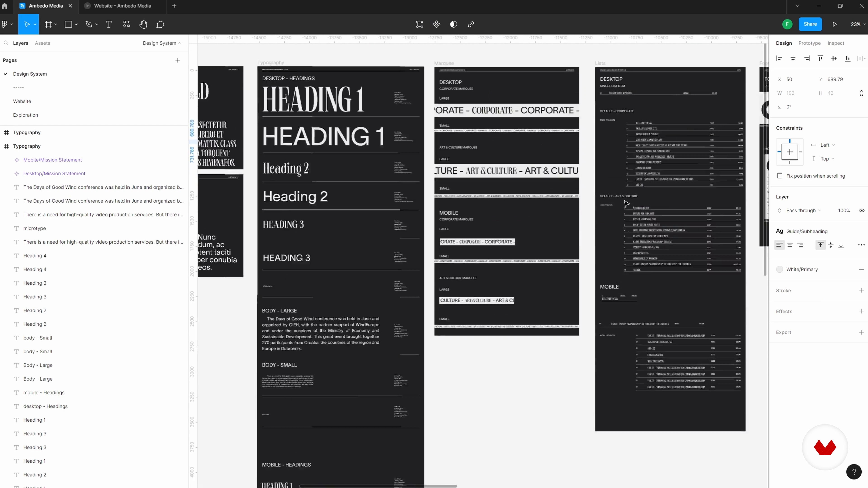Switch to the Prototype tab
This screenshot has height=488, width=868.
coord(809,43)
